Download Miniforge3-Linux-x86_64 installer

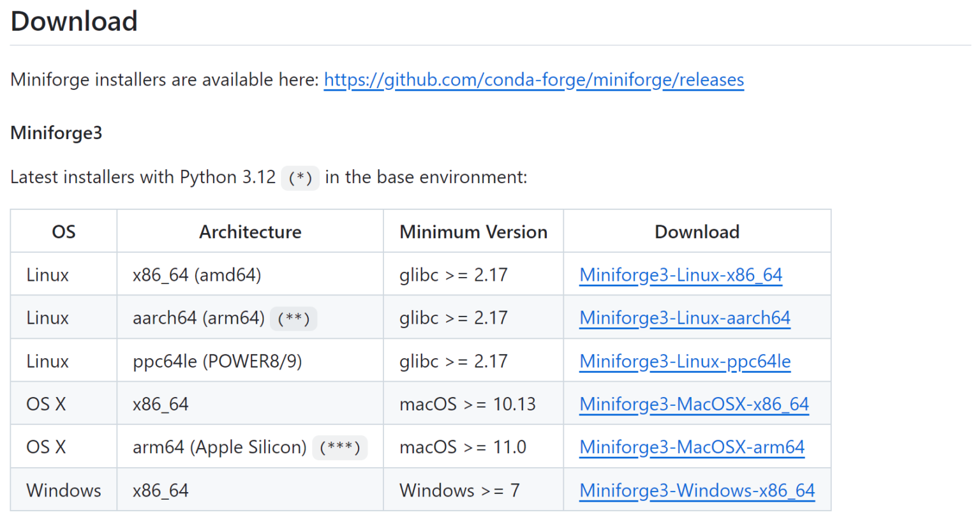[680, 274]
